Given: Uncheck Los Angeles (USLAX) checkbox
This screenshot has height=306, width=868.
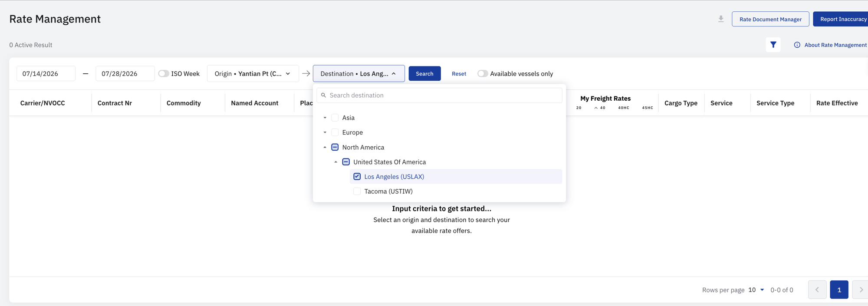Looking at the screenshot, I should (x=357, y=177).
